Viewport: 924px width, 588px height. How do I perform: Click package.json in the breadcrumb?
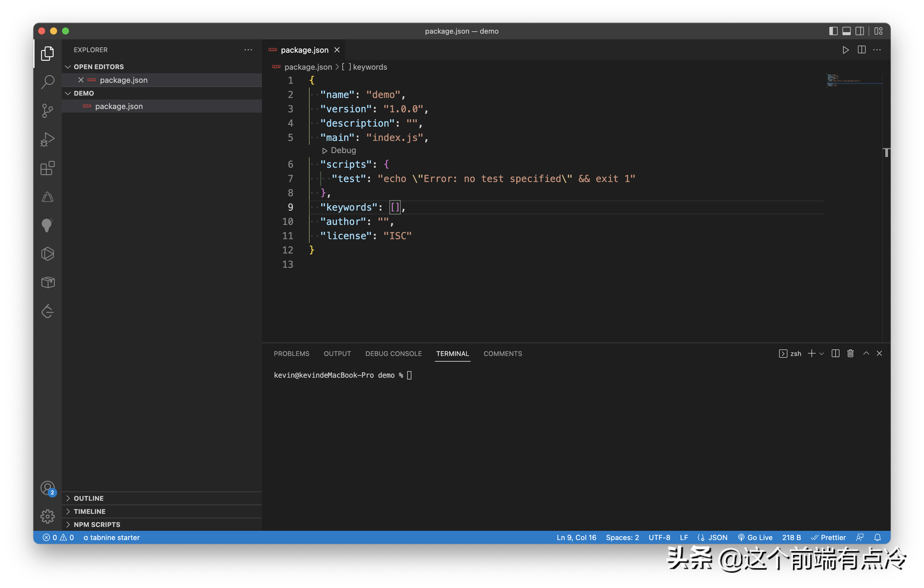pos(308,67)
